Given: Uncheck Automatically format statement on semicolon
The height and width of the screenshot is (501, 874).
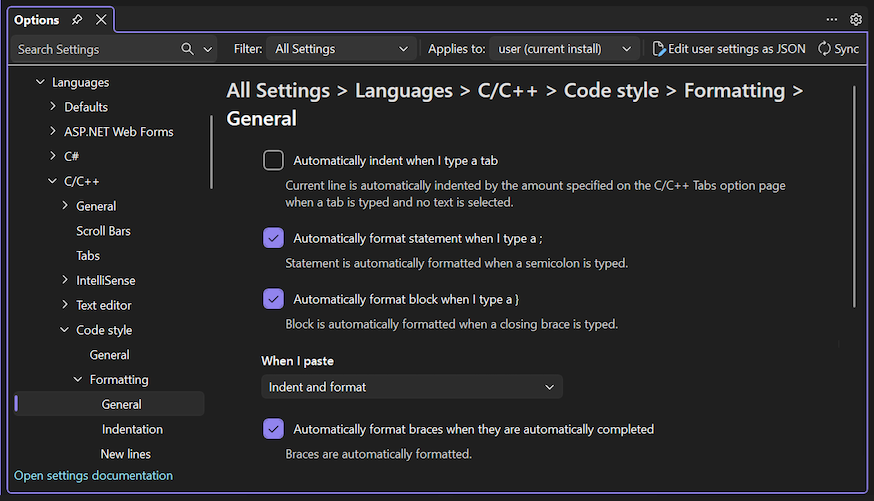Looking at the screenshot, I should coord(273,238).
